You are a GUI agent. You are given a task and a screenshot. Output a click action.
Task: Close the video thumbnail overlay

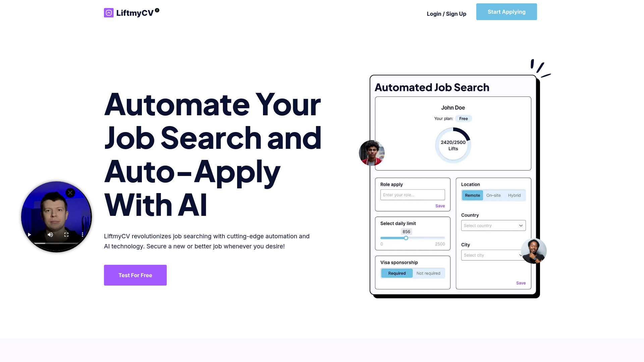(70, 193)
